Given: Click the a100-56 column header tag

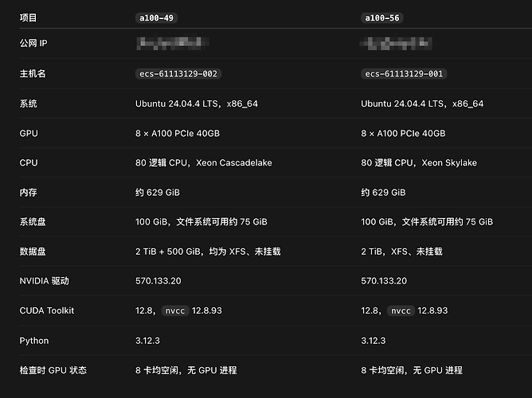Looking at the screenshot, I should coord(382,18).
